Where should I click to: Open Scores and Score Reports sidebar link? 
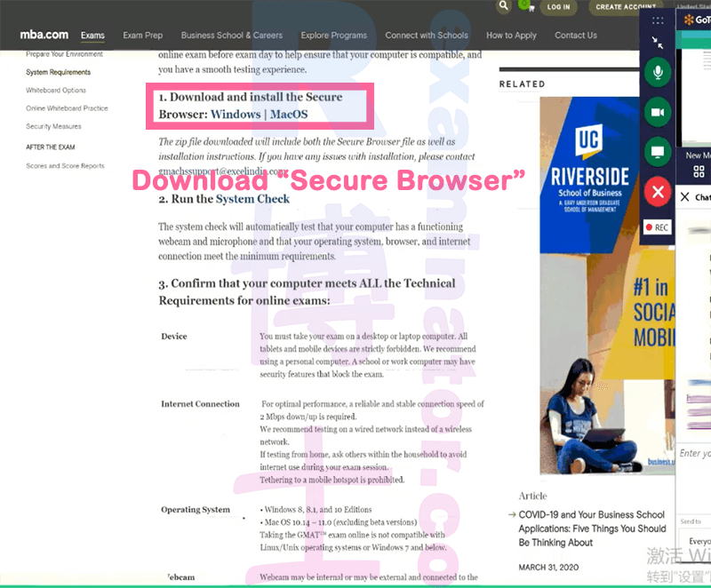65,166
